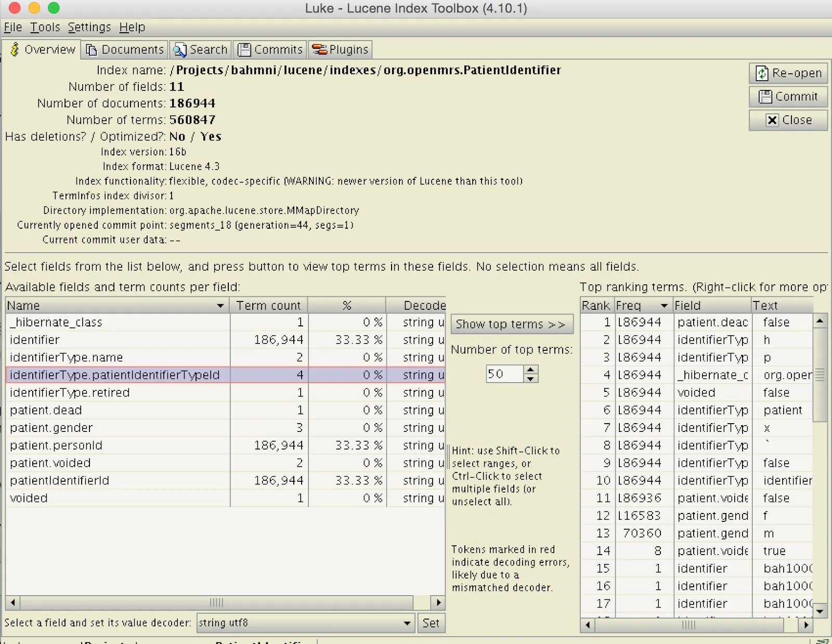
Task: Click the Documents tab icon
Action: click(x=92, y=50)
